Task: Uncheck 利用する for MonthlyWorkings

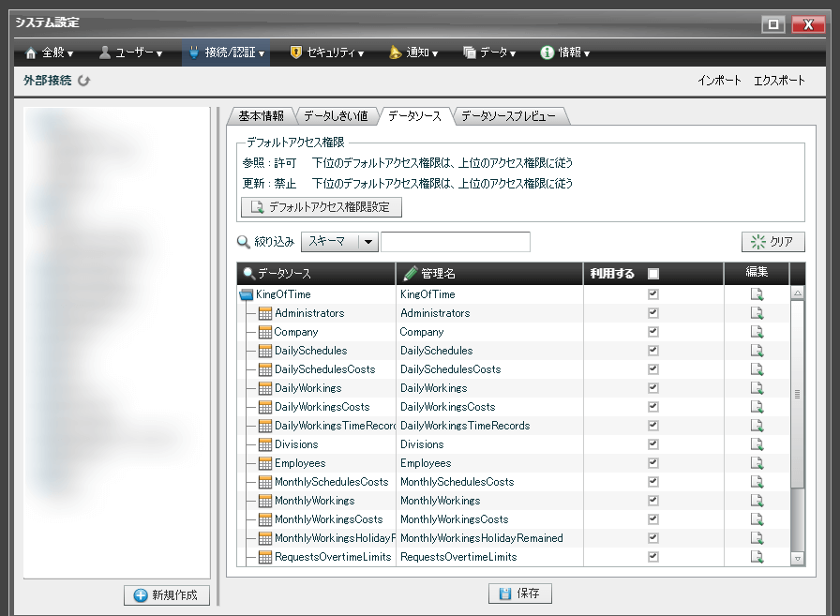Action: tap(653, 501)
